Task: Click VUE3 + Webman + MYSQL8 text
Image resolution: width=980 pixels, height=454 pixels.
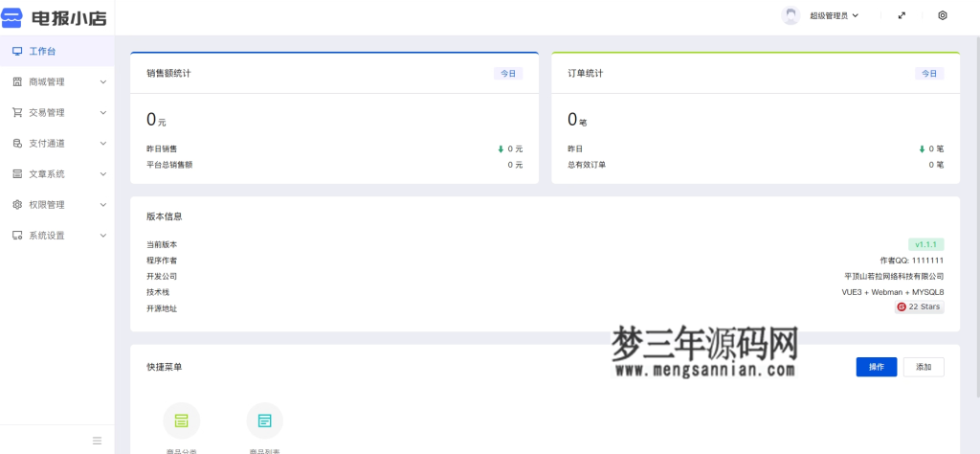Action: (x=893, y=292)
